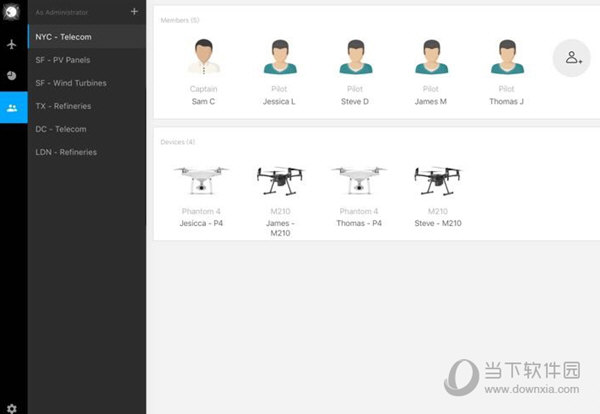This screenshot has height=414, width=600.
Task: Click the name Thomas J
Action: tap(506, 101)
